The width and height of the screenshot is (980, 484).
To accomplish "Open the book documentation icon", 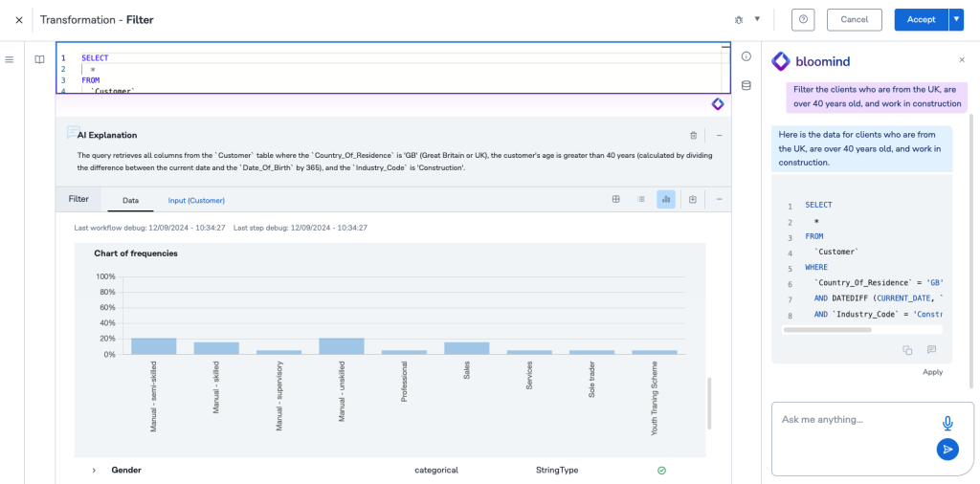I will [x=39, y=59].
